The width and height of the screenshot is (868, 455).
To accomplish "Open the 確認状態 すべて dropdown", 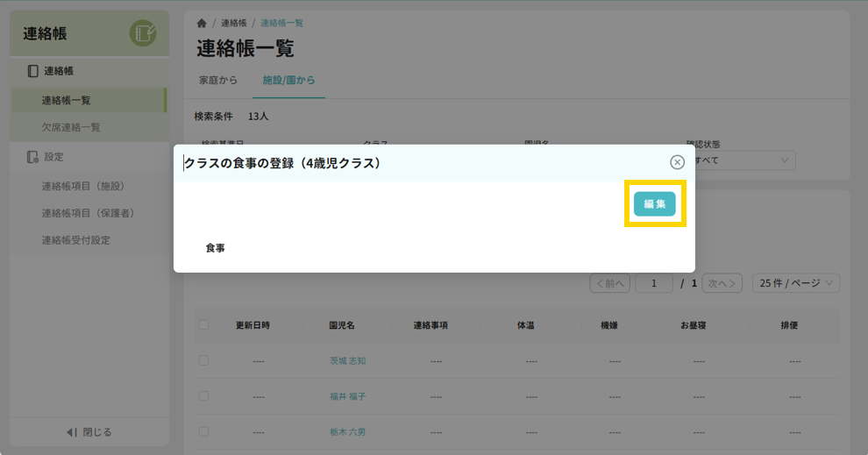I will coord(742,160).
